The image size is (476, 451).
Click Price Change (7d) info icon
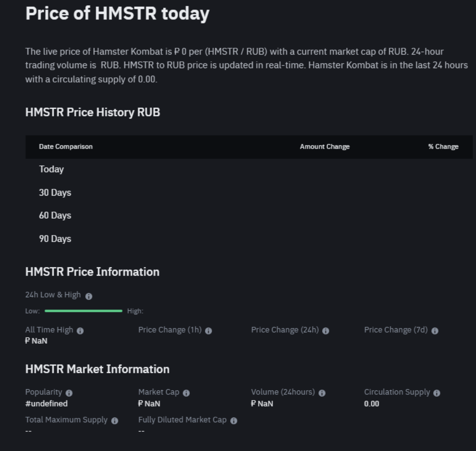(435, 331)
